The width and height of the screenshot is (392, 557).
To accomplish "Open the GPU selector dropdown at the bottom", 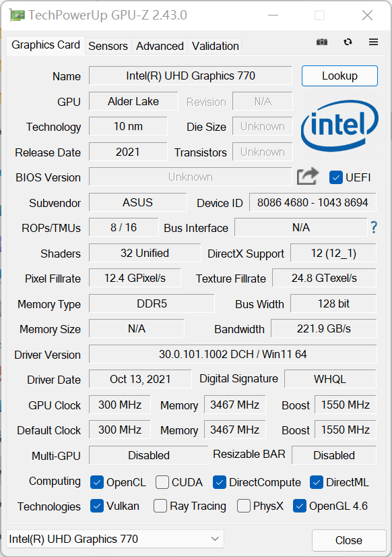I will (x=216, y=539).
